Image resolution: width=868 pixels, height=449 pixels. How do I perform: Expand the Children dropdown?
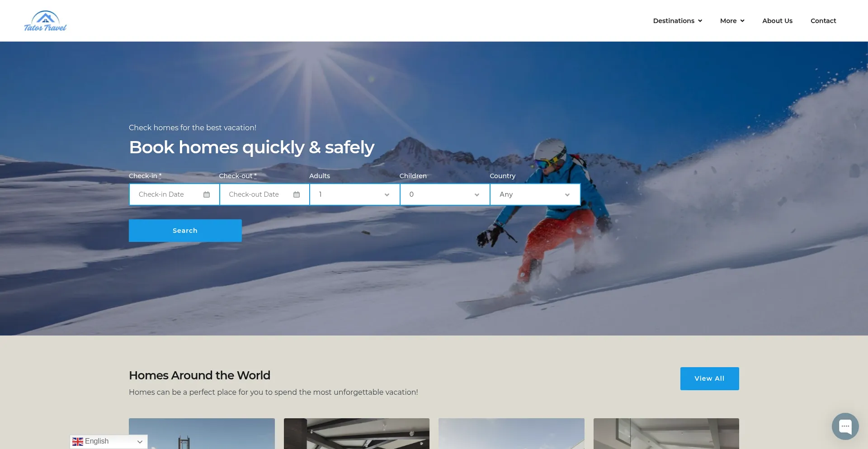tap(445, 194)
